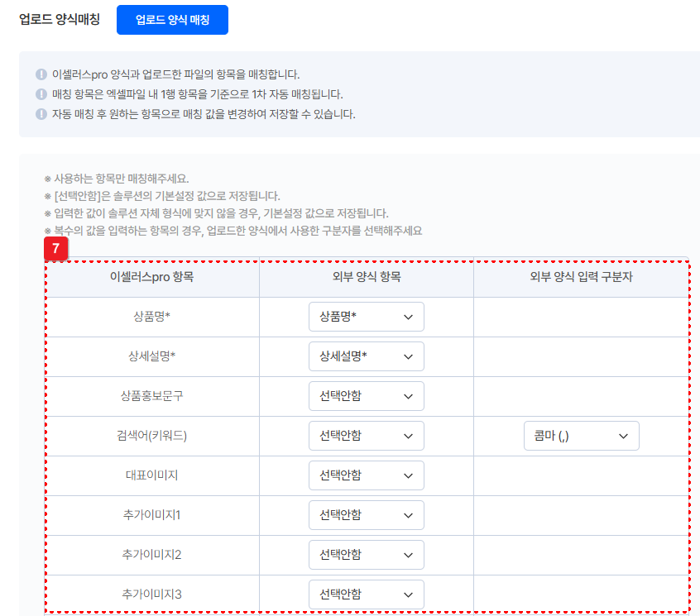Click the 대표이미지 row label
The width and height of the screenshot is (700, 616).
coord(151,475)
